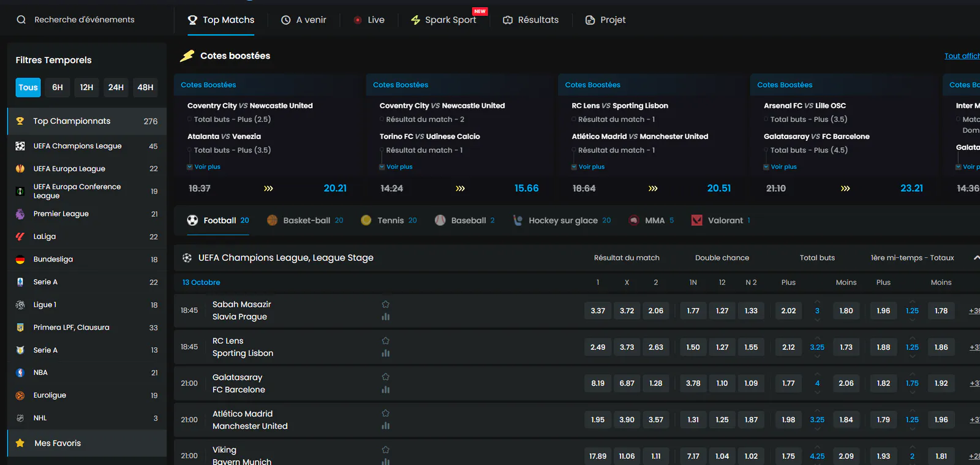Filter events to next 48H
This screenshot has height=465, width=980.
click(145, 88)
